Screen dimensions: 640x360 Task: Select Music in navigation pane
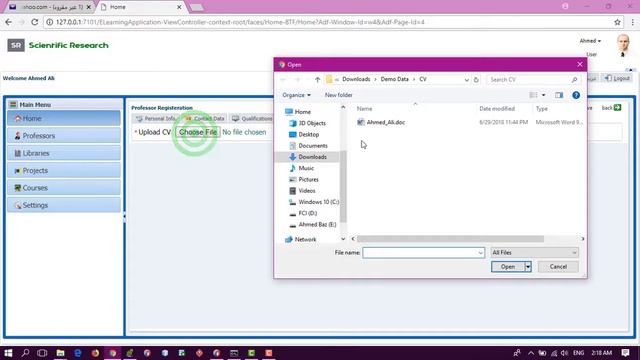tap(306, 168)
